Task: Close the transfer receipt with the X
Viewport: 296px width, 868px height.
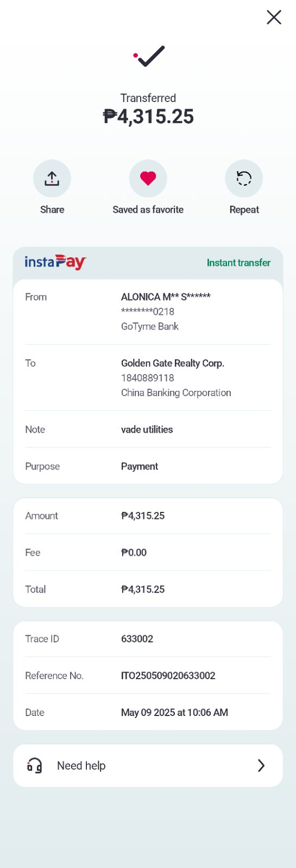Action: (274, 17)
